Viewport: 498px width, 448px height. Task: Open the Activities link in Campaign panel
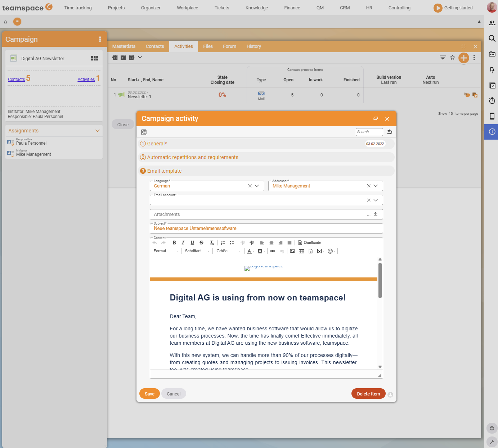(x=86, y=80)
